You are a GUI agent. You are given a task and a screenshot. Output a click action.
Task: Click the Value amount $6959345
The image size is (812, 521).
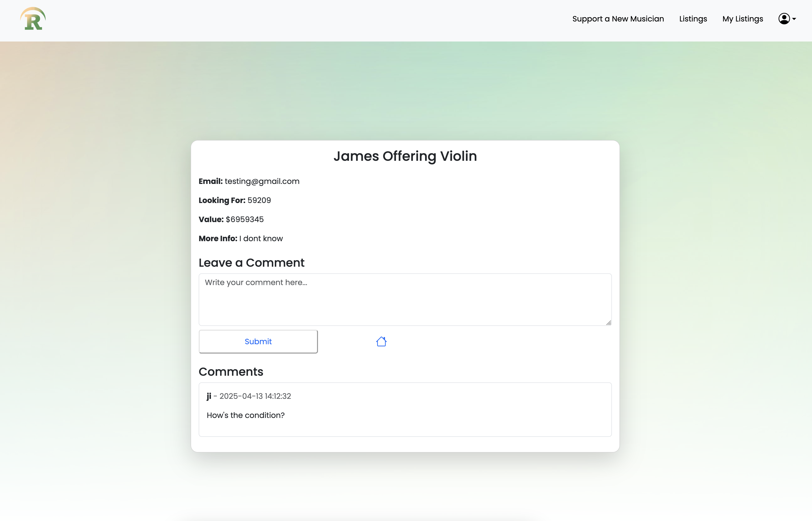pos(245,219)
